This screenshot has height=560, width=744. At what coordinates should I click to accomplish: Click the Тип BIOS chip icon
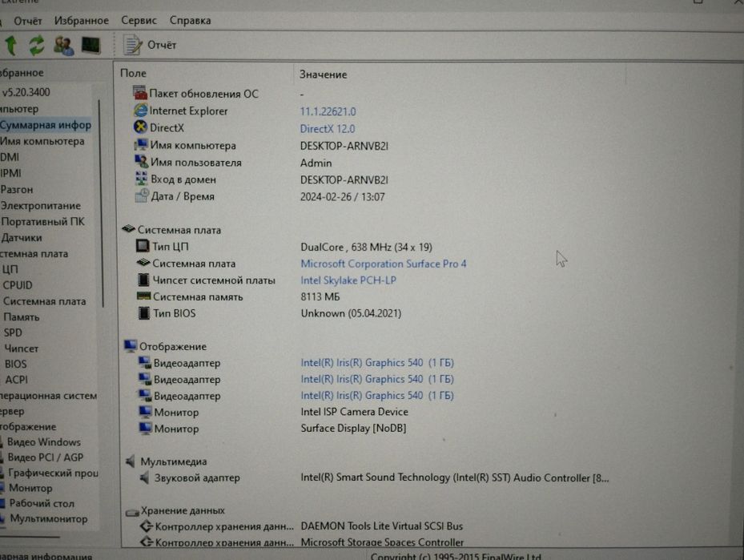pos(144,312)
